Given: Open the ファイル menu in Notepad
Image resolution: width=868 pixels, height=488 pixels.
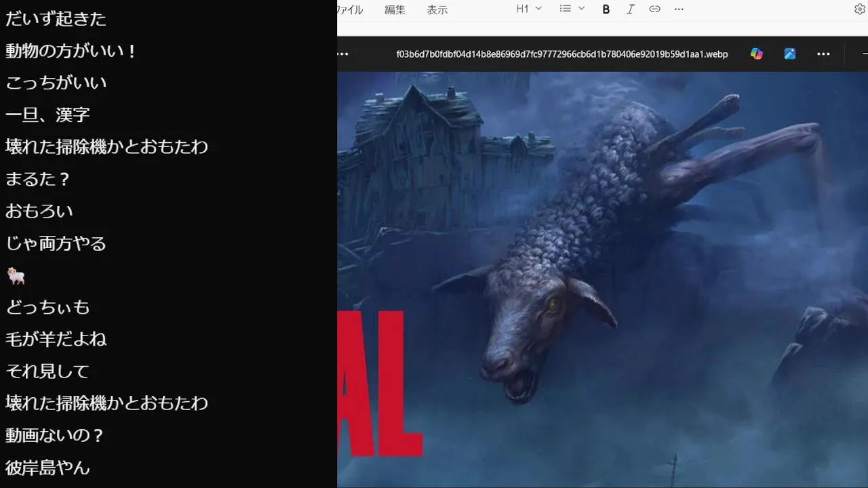Looking at the screenshot, I should click(350, 9).
